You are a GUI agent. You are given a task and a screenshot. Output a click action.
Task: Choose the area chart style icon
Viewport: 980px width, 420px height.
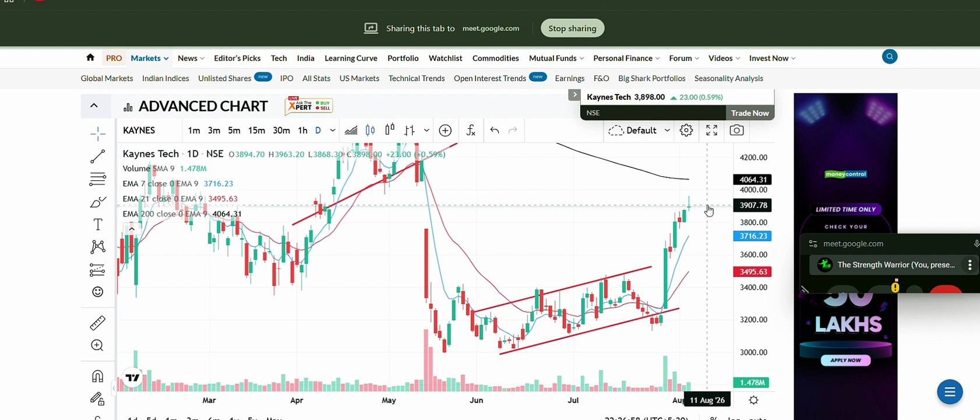(x=351, y=130)
